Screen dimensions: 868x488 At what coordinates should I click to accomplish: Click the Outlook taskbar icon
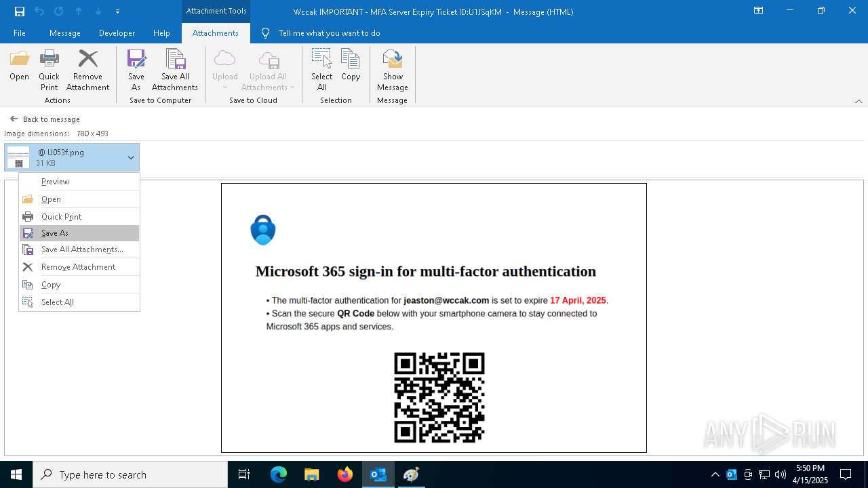tap(378, 474)
